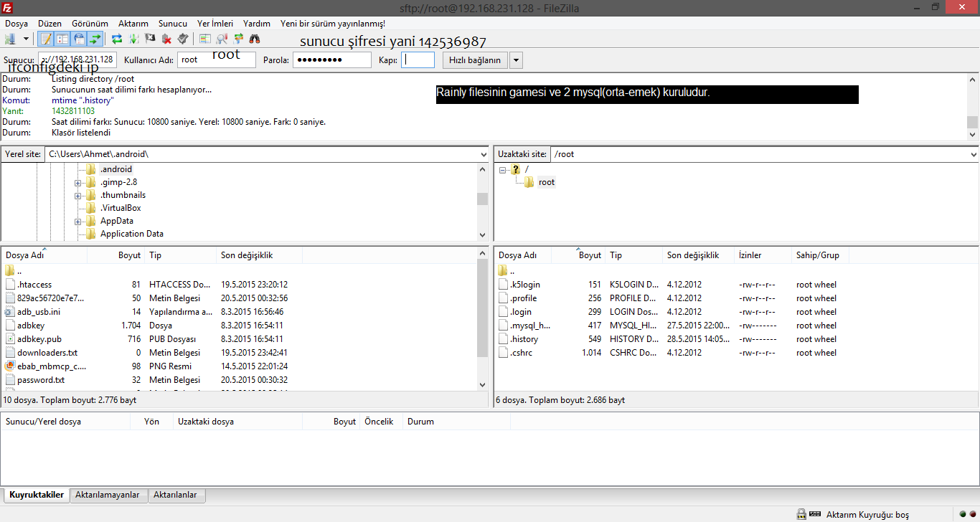Disconnect from the current server
The image size is (980, 522).
(166, 39)
